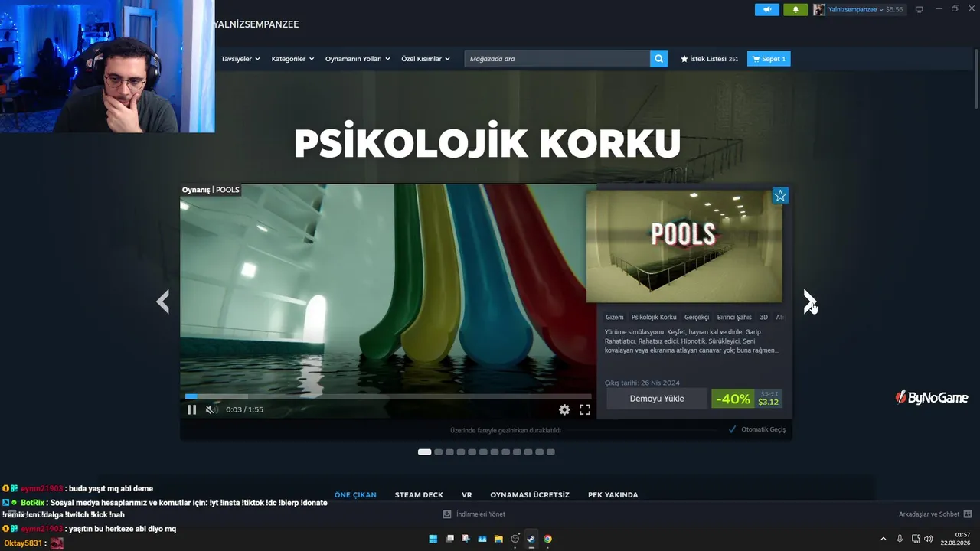Open İndirmeleri Yönet downloads link
The image size is (980, 551).
480,514
